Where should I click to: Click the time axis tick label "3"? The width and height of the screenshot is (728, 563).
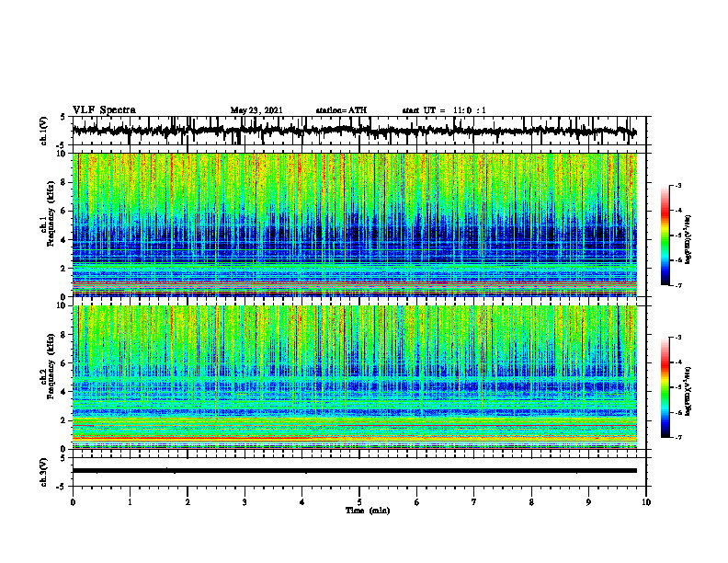(245, 502)
